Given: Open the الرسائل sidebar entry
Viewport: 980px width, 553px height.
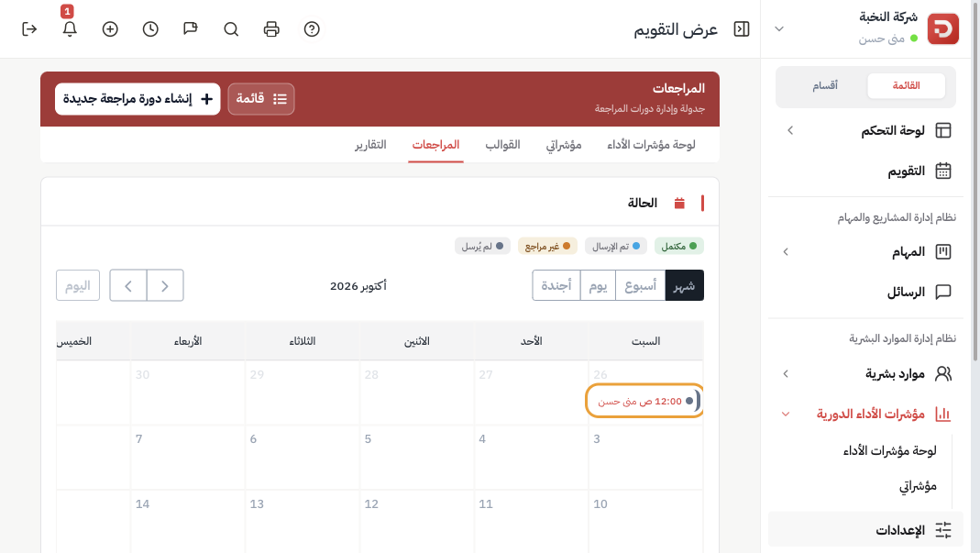Looking at the screenshot, I should pos(865,293).
